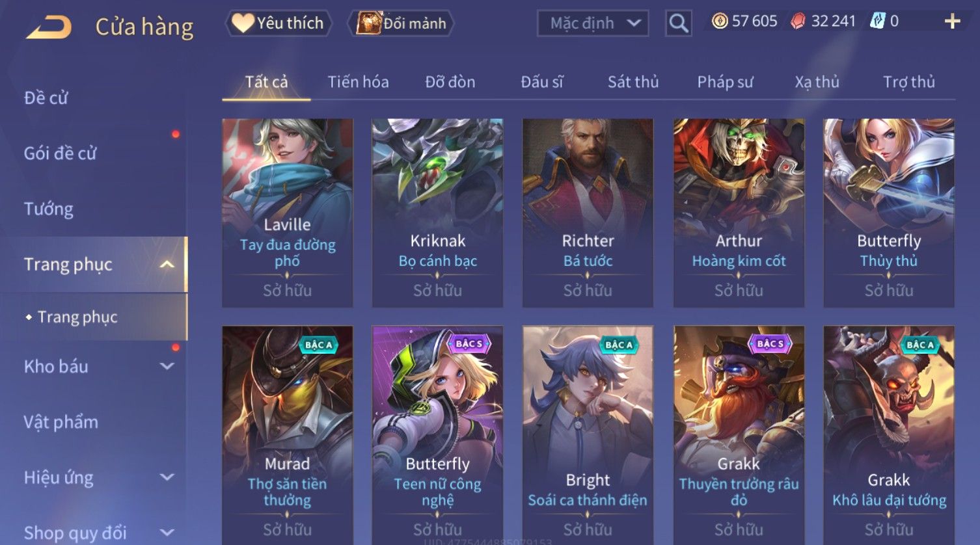Expand the Hiệu ứng sidebar section

(x=167, y=477)
